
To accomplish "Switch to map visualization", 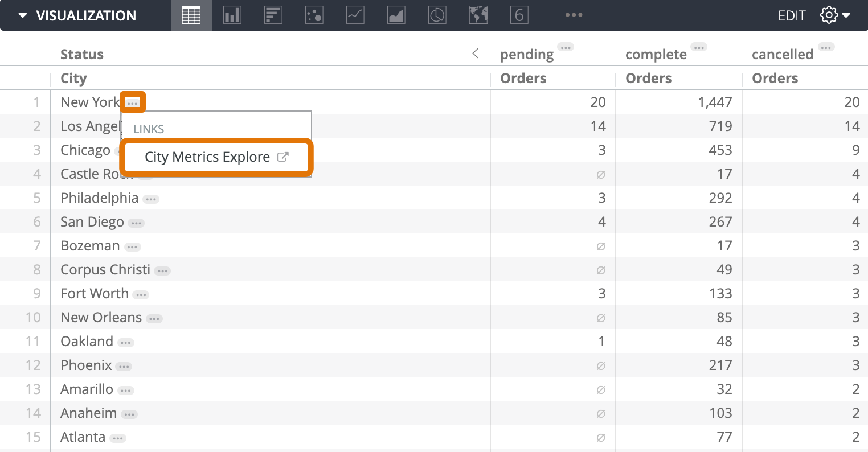I will pos(478,15).
